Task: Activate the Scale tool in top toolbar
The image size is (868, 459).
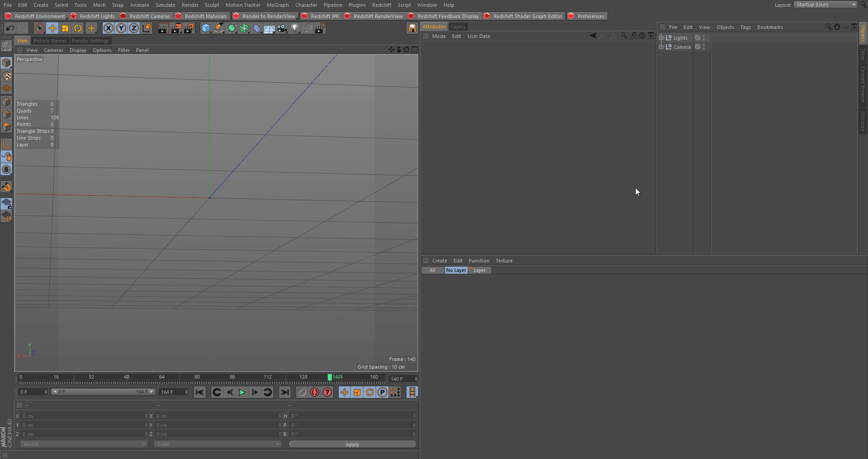Action: pyautogui.click(x=65, y=28)
